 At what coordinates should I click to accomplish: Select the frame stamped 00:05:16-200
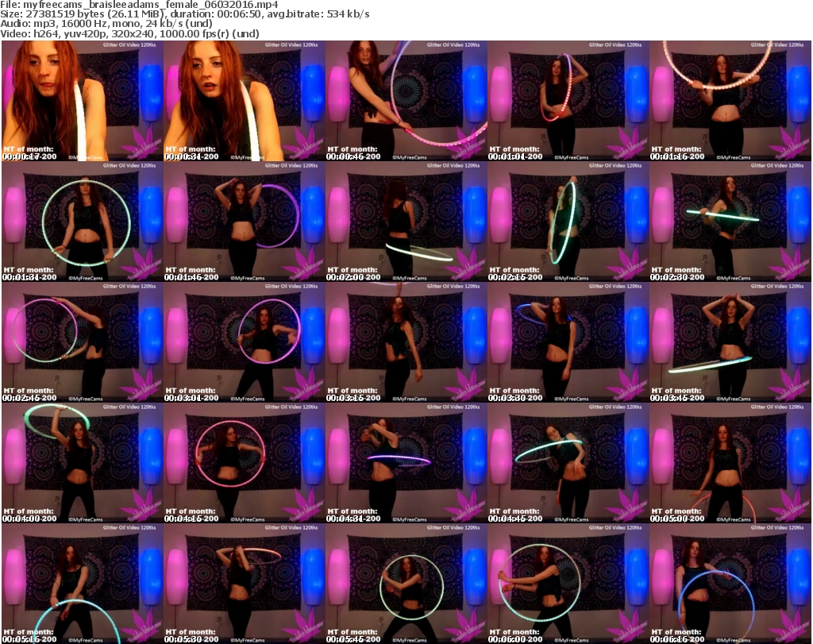pos(83,584)
